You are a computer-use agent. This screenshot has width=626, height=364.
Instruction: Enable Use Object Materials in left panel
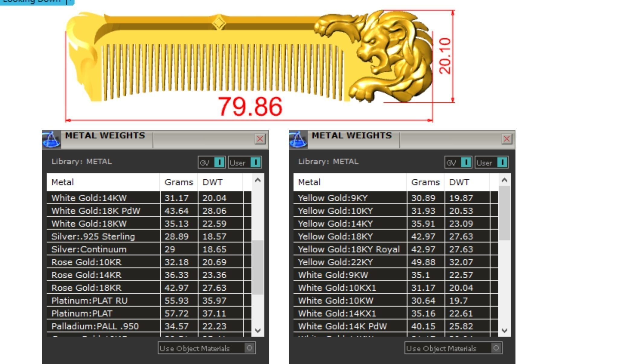[207, 348]
